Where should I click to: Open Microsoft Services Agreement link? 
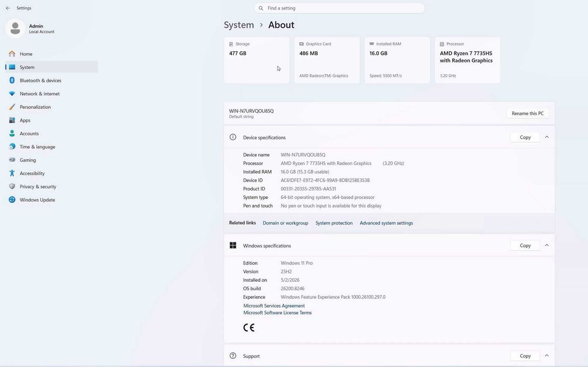274,306
